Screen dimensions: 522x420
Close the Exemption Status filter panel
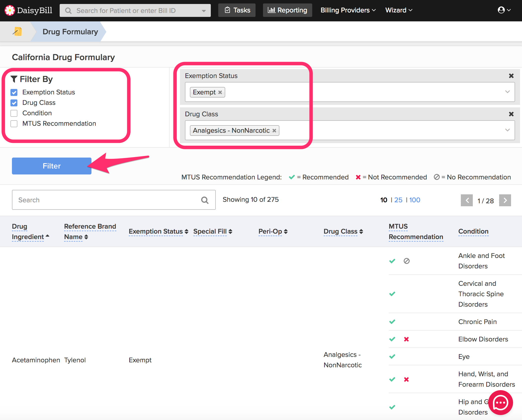tap(511, 76)
